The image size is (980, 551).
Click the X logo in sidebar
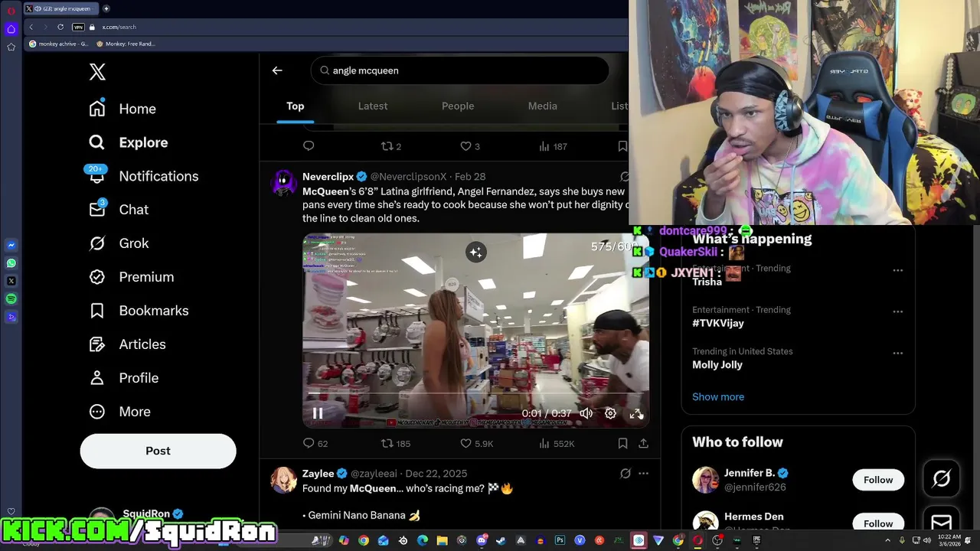[97, 72]
